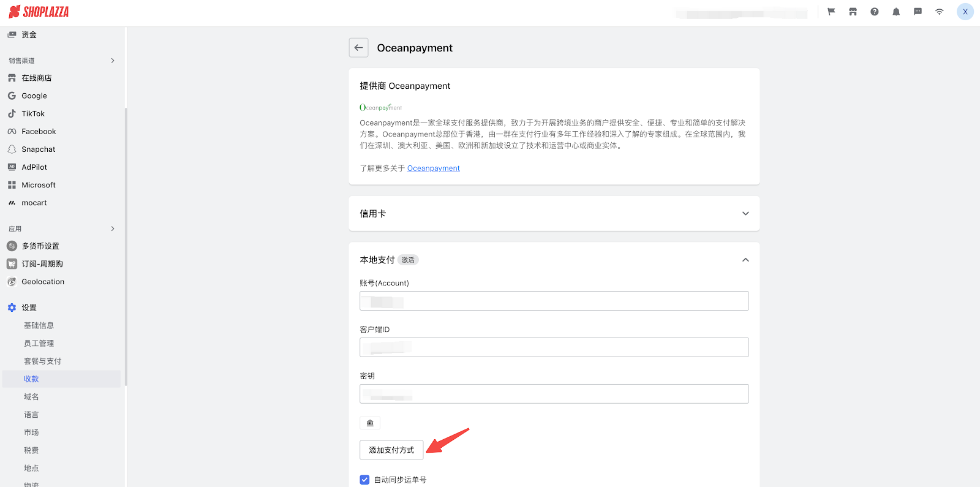Collapse the 本地支付 section
The image size is (980, 487).
tap(745, 260)
